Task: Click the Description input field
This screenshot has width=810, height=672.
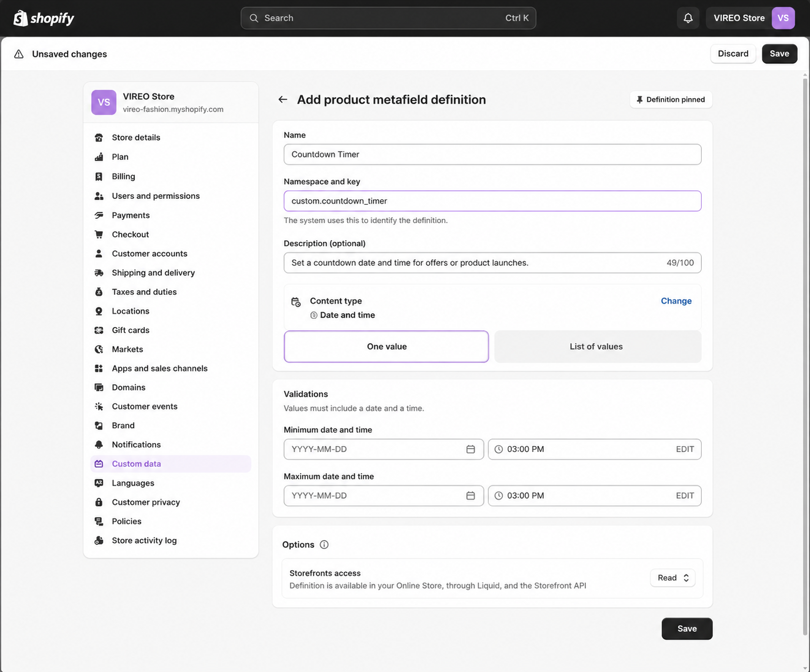Action: (492, 262)
